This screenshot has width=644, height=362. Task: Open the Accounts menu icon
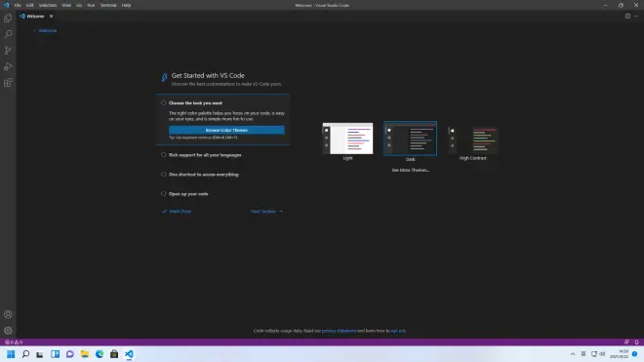8,314
